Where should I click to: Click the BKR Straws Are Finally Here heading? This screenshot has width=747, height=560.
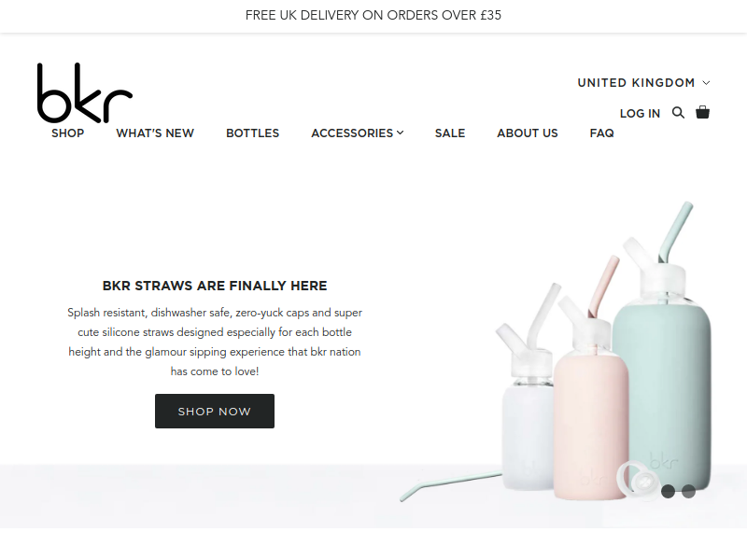pyautogui.click(x=215, y=286)
